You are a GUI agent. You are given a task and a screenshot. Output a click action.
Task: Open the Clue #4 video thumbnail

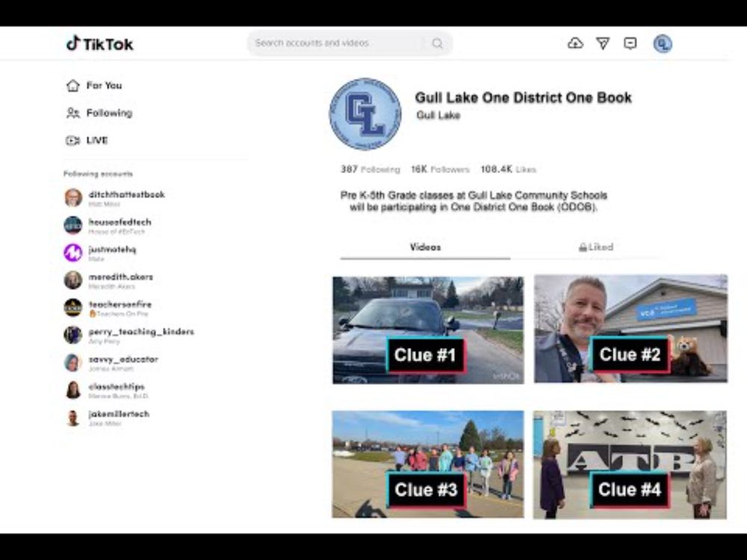click(630, 464)
